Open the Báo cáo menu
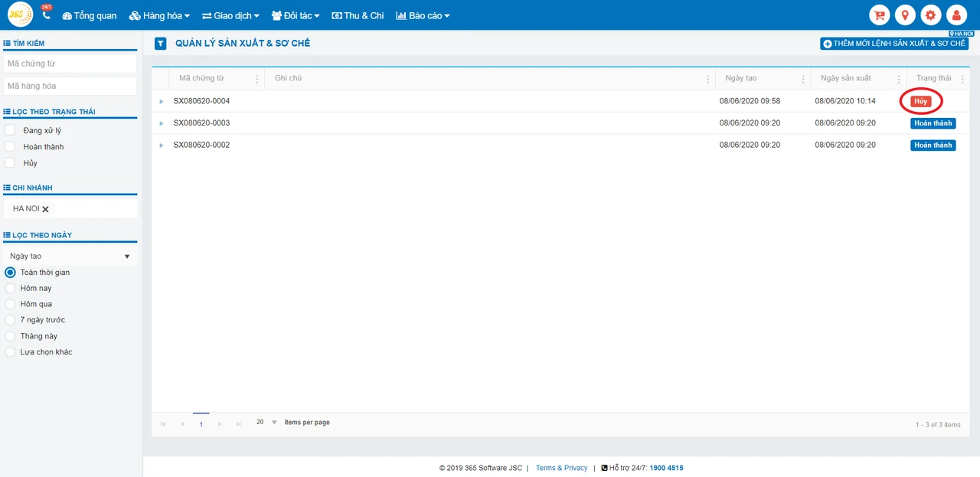980x477 pixels. click(423, 15)
